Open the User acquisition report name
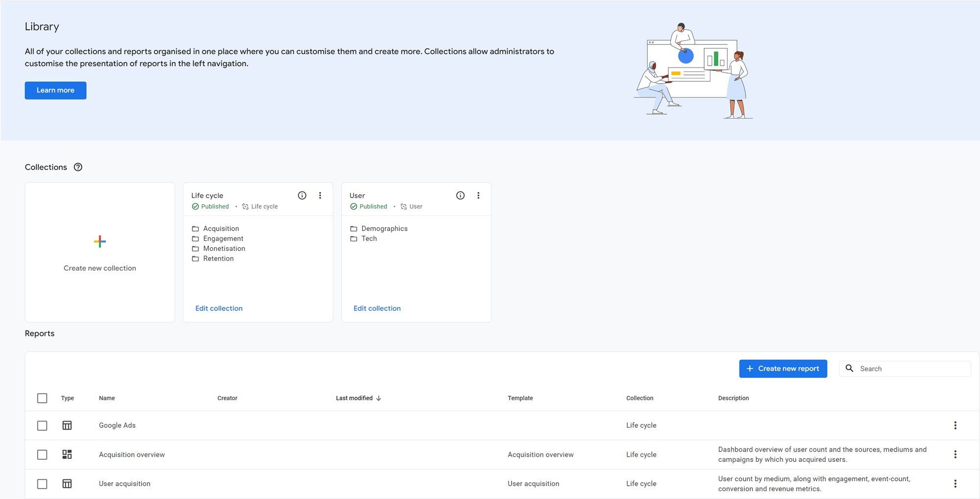 point(124,484)
